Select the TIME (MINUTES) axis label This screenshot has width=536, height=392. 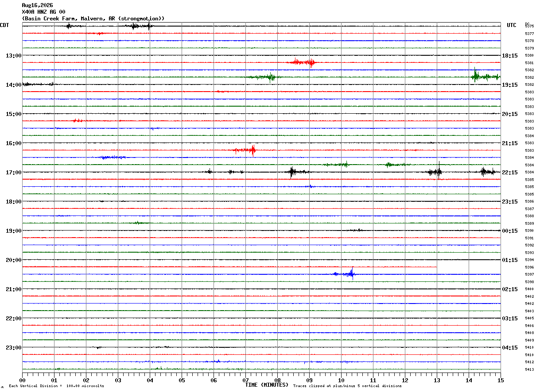(267, 385)
